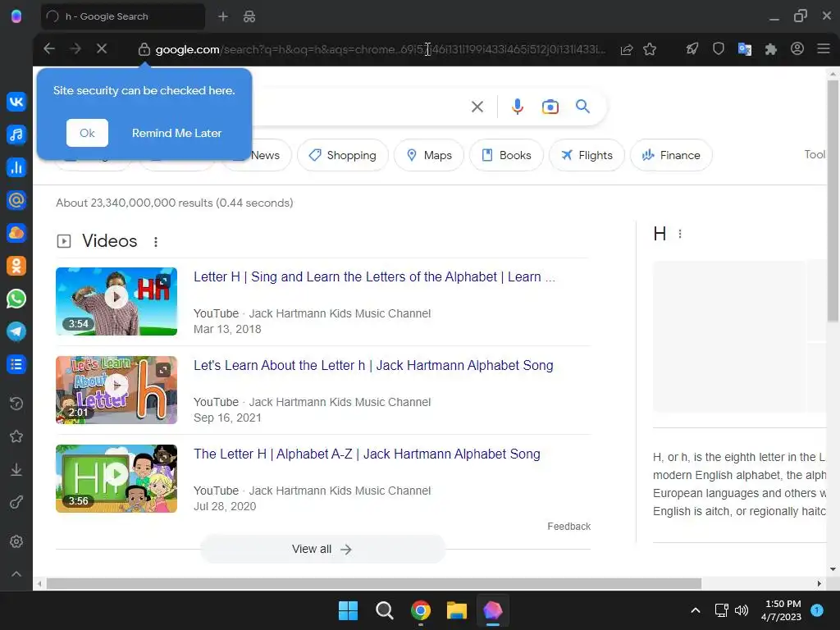Open Let's Learn About the Letter h link

[x=373, y=365]
